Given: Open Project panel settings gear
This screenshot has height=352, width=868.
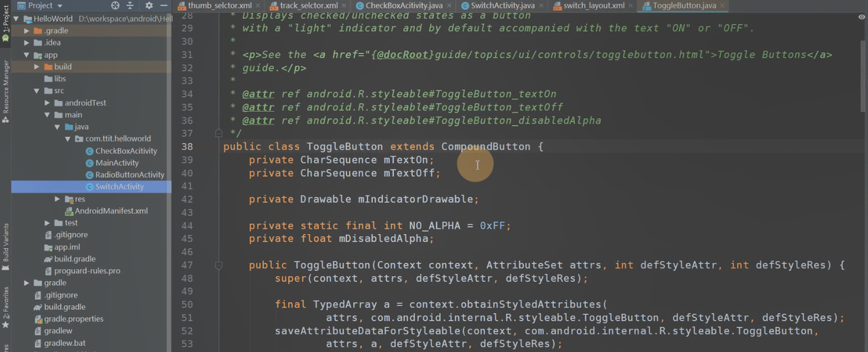Looking at the screenshot, I should 149,5.
